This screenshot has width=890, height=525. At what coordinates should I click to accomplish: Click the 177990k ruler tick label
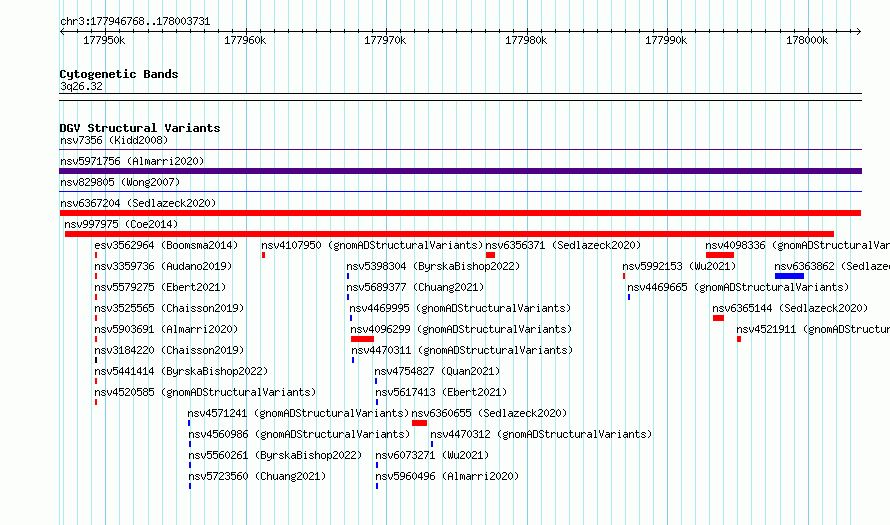pos(666,40)
